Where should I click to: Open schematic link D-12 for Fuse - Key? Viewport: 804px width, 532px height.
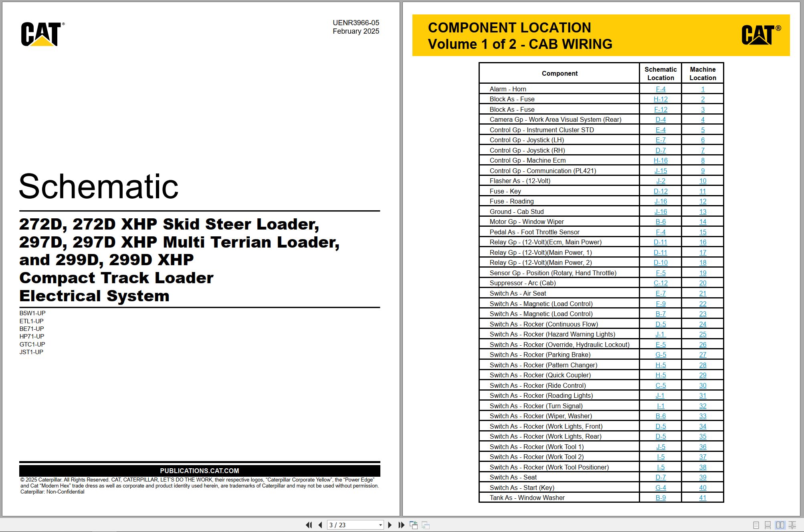click(661, 191)
